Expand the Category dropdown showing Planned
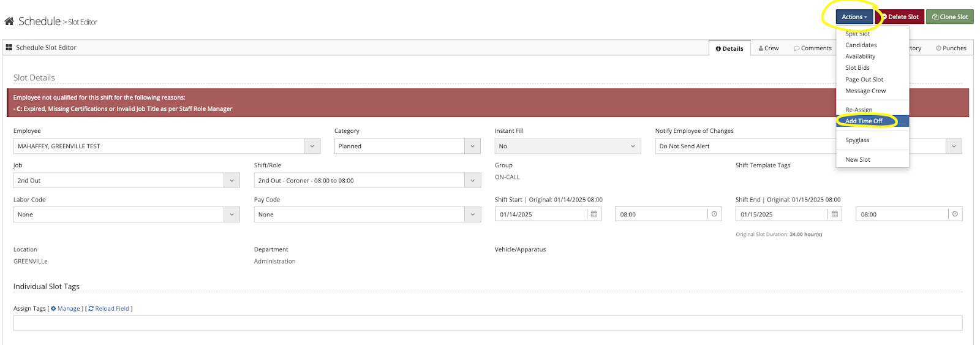980x345 pixels. [472, 146]
